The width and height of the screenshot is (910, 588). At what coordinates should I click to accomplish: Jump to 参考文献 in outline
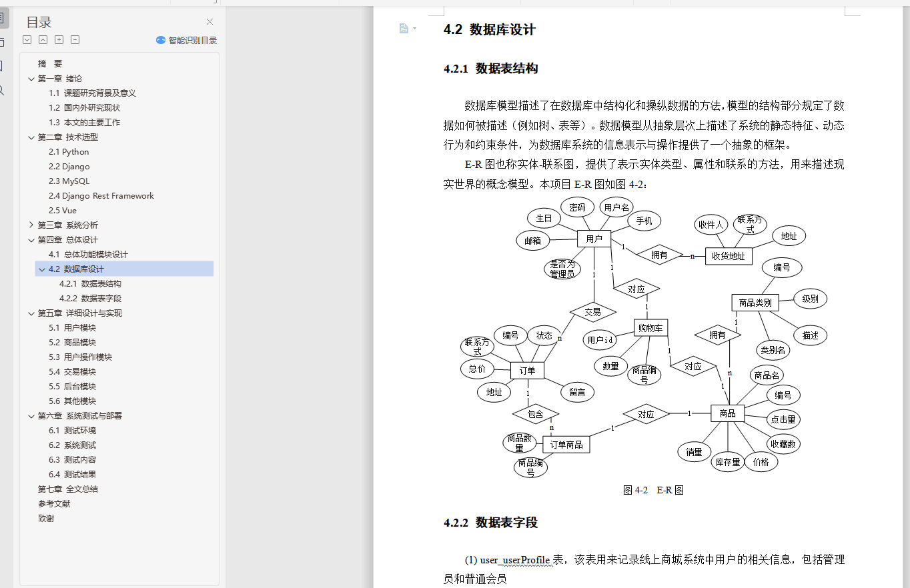54,504
